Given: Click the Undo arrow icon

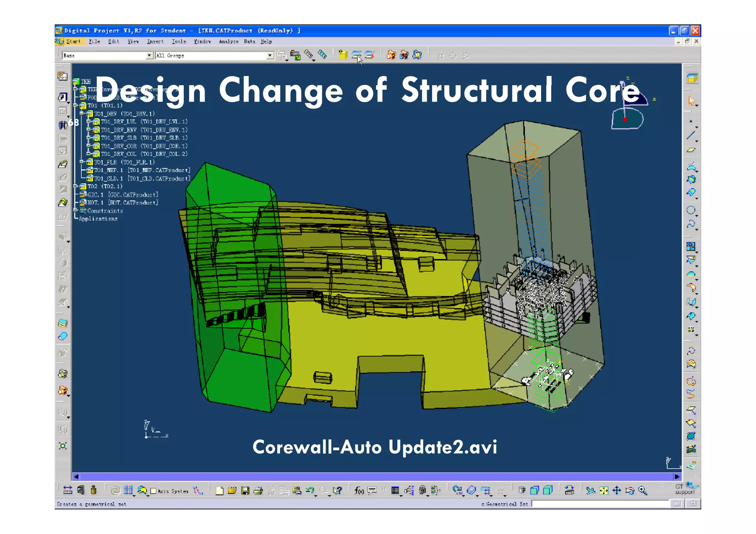Looking at the screenshot, I should pos(310,490).
